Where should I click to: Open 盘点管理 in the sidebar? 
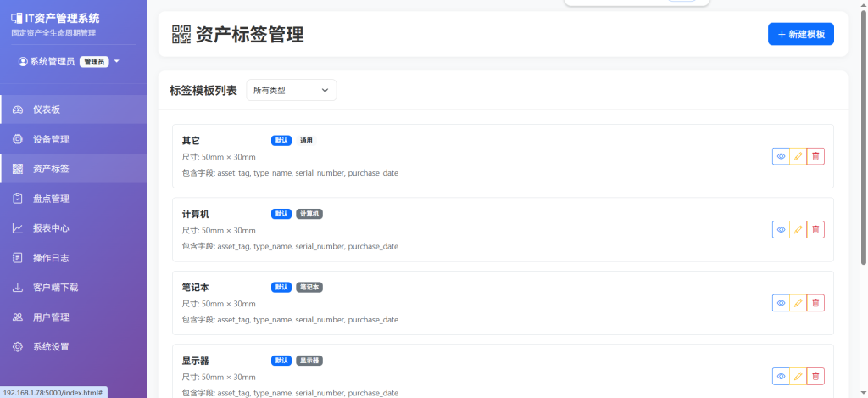(74, 199)
